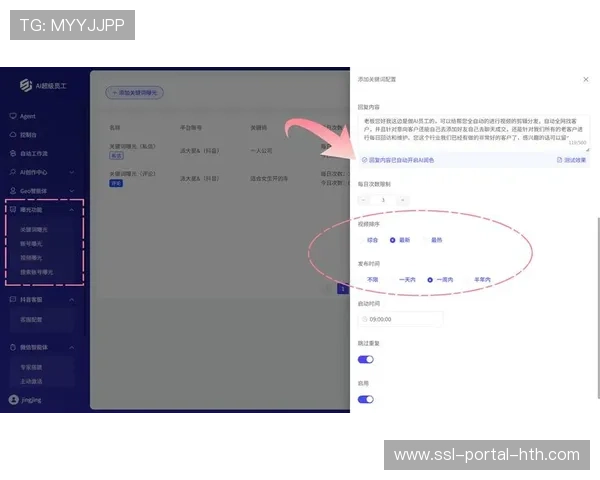This screenshot has height=480, width=600.
Task: Click the Agent icon in the sidebar
Action: pyautogui.click(x=13, y=116)
